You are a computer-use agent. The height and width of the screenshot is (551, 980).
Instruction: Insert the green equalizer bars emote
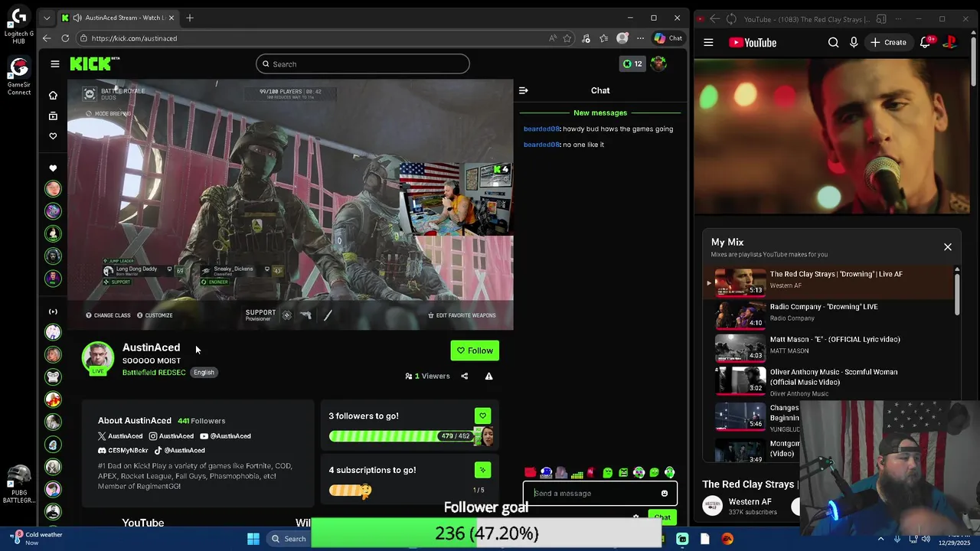(x=577, y=473)
